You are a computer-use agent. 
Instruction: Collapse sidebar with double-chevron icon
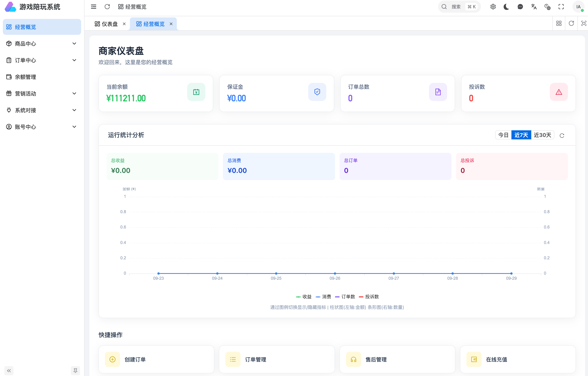(x=9, y=371)
